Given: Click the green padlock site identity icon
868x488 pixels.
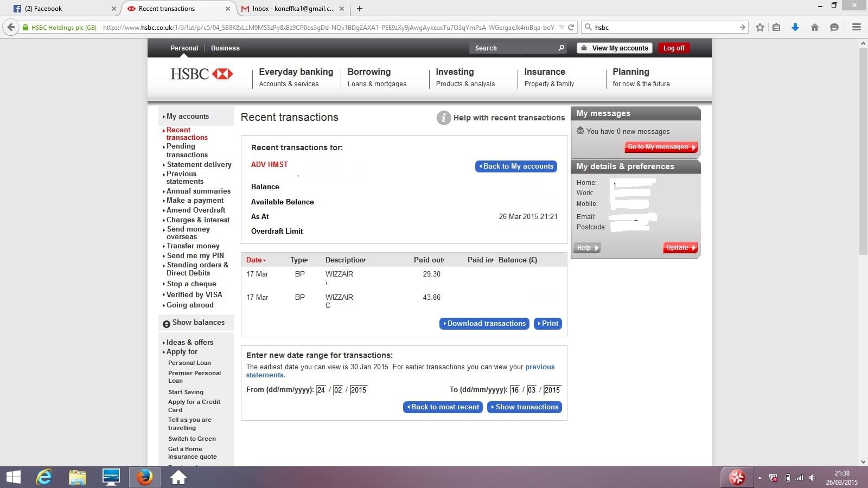Looking at the screenshot, I should tap(25, 27).
